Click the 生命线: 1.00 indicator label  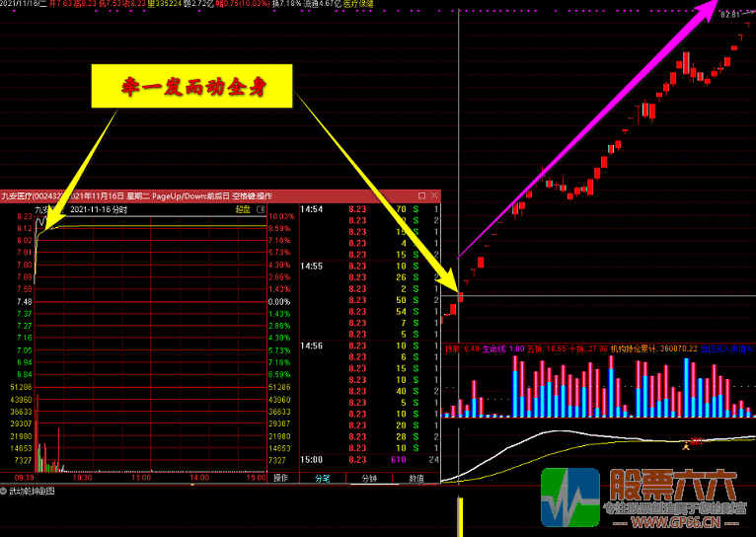pos(503,348)
